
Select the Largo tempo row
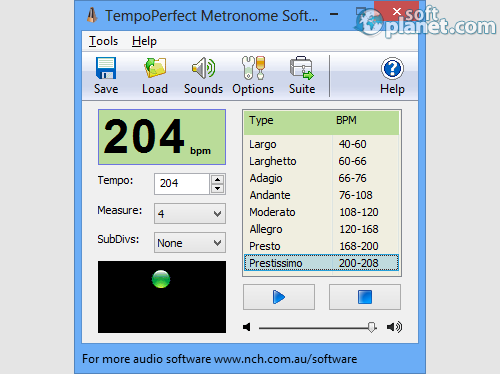click(x=321, y=144)
